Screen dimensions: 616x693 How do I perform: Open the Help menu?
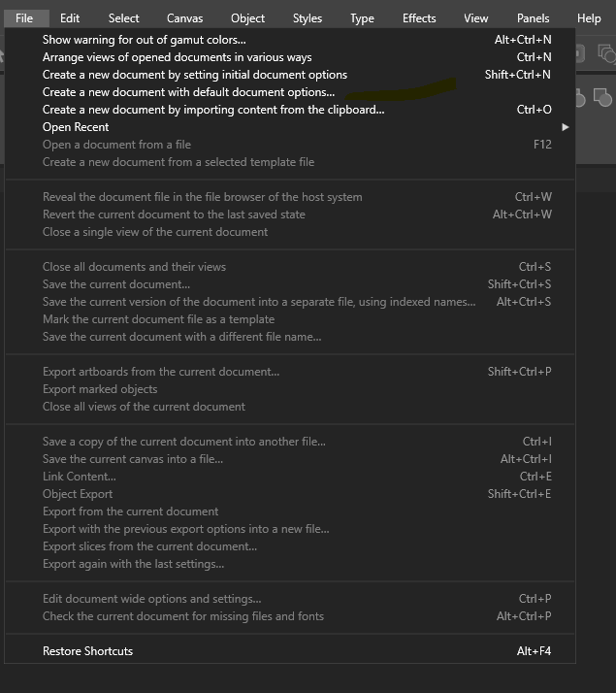pyautogui.click(x=589, y=18)
